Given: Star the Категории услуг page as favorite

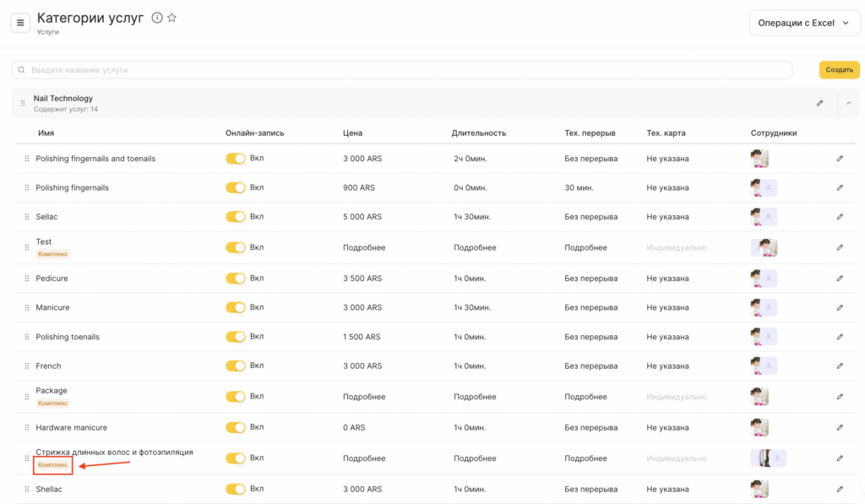Looking at the screenshot, I should coord(172,18).
